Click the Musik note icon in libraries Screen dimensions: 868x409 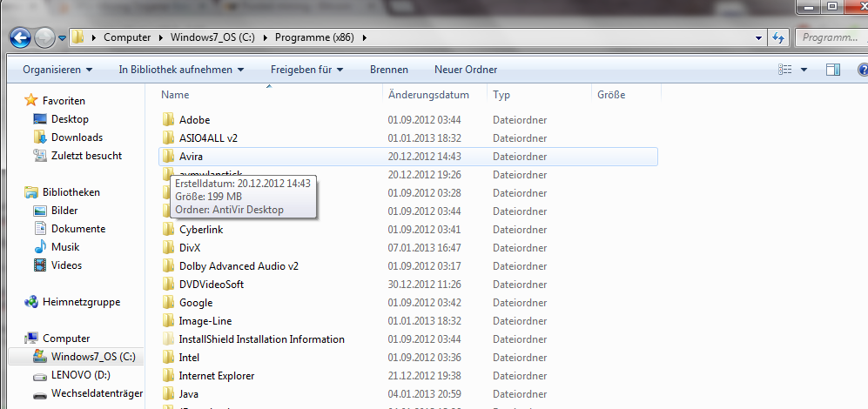[x=40, y=247]
